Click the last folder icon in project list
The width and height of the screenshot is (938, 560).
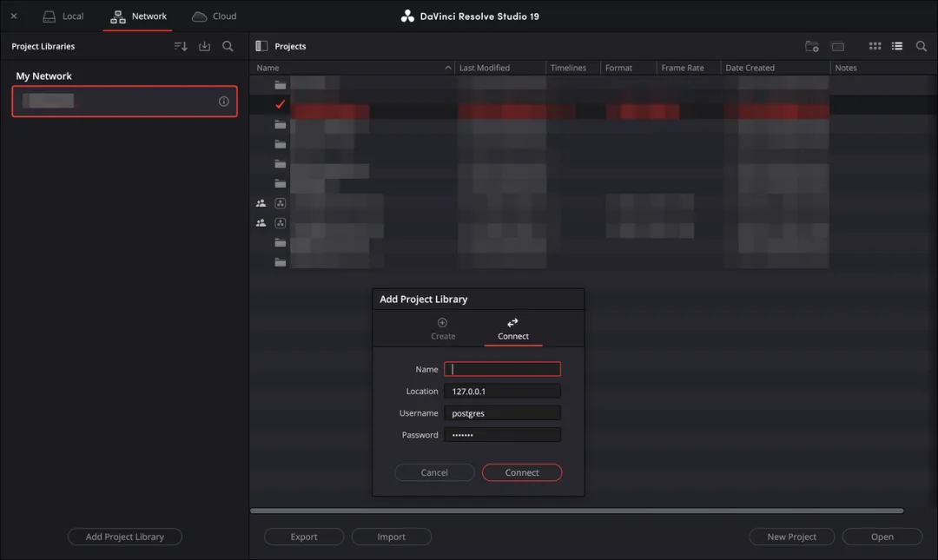280,262
